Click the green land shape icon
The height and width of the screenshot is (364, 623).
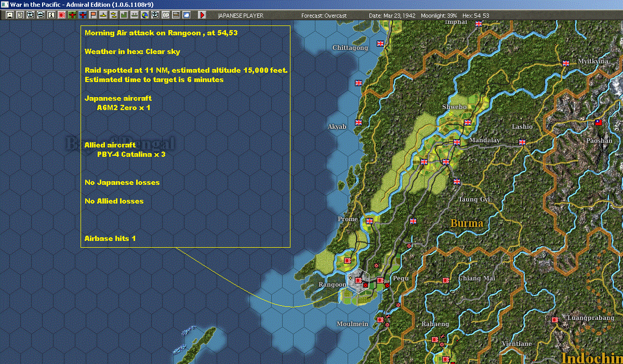(x=124, y=15)
